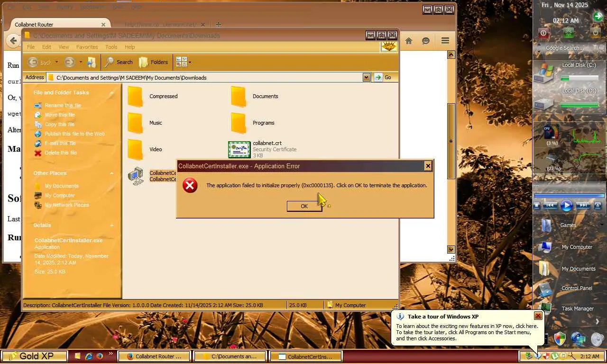Click the green icon under the sidebar clock

(x=569, y=33)
